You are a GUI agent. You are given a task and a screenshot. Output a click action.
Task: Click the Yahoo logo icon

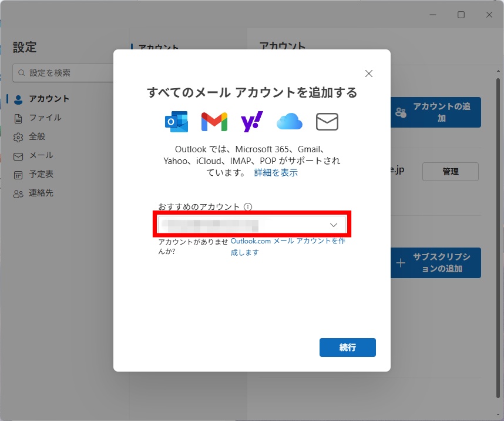click(x=251, y=122)
